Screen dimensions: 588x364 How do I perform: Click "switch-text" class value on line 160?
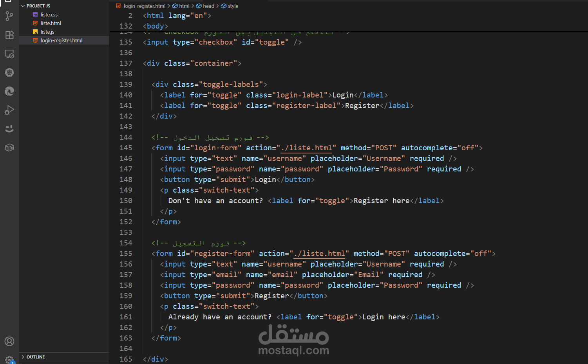point(227,306)
